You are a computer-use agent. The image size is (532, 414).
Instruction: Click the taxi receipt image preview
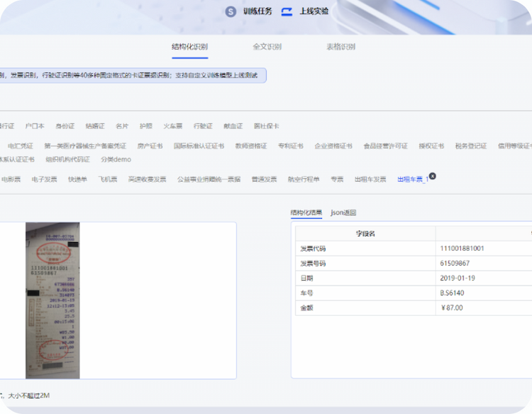[x=52, y=300]
